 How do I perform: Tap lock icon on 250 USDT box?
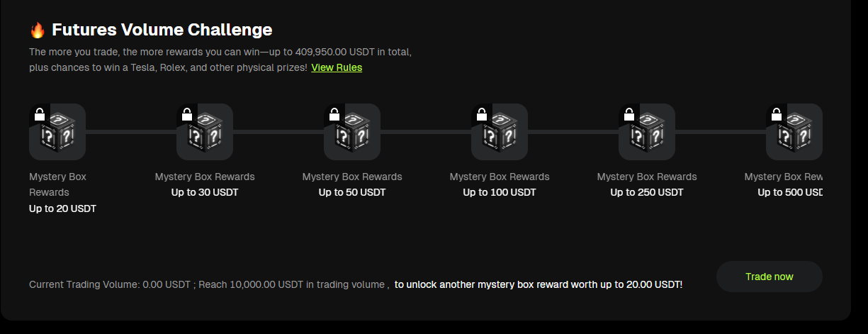point(629,114)
